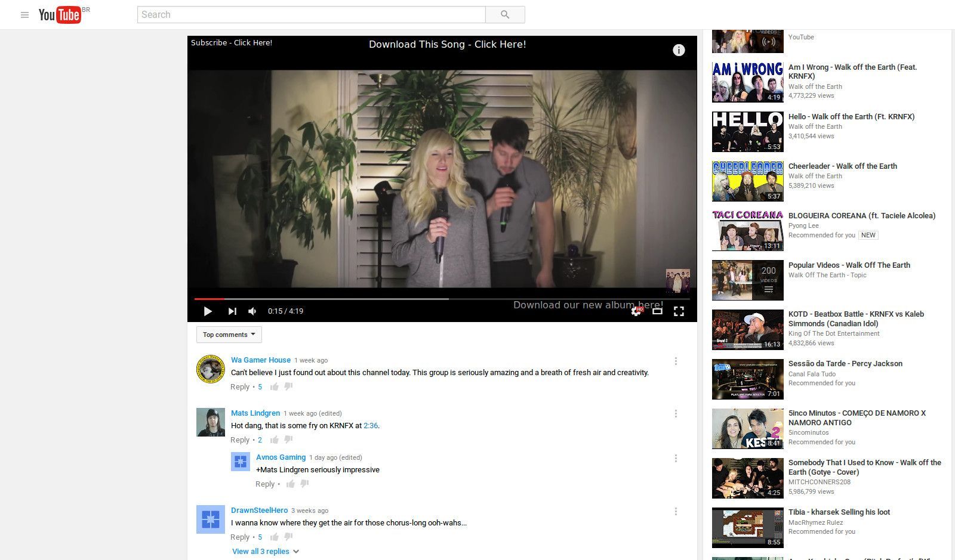Open the video info card icon
955x560 pixels.
679,50
